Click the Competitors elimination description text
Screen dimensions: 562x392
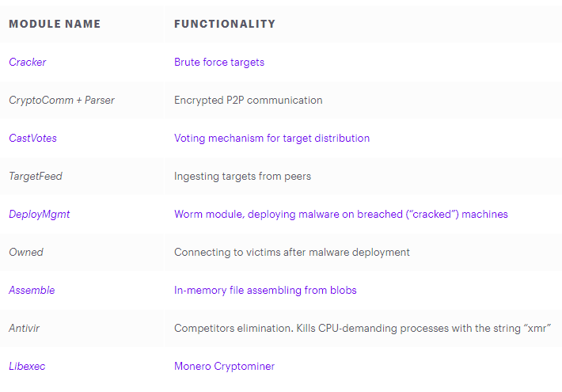click(363, 329)
